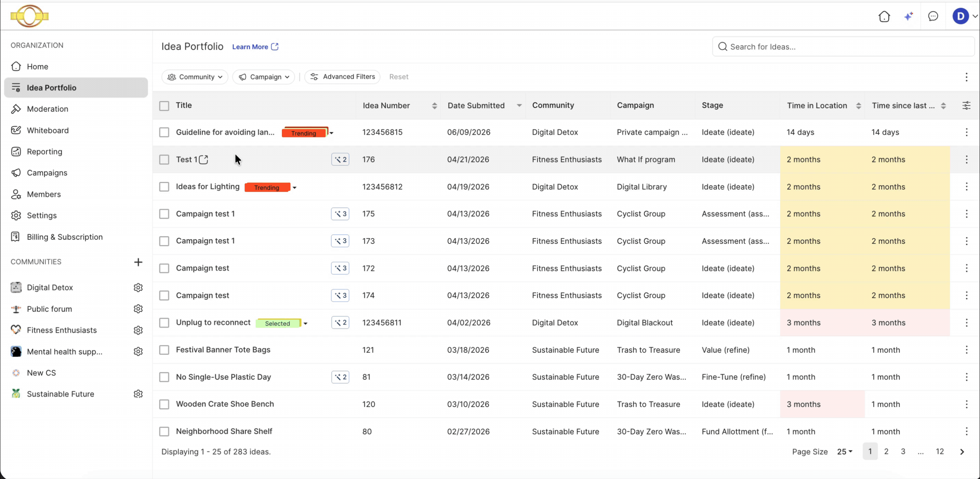Tick the Wooden Crate Shoe Bench checkbox
Viewport: 980px width, 479px height.
[164, 404]
